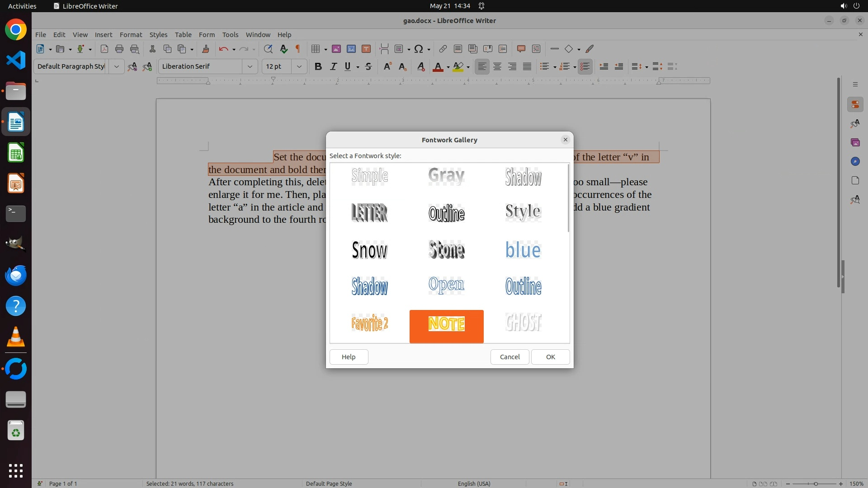Select the "Snow" Fontwork style thumbnail

[369, 250]
